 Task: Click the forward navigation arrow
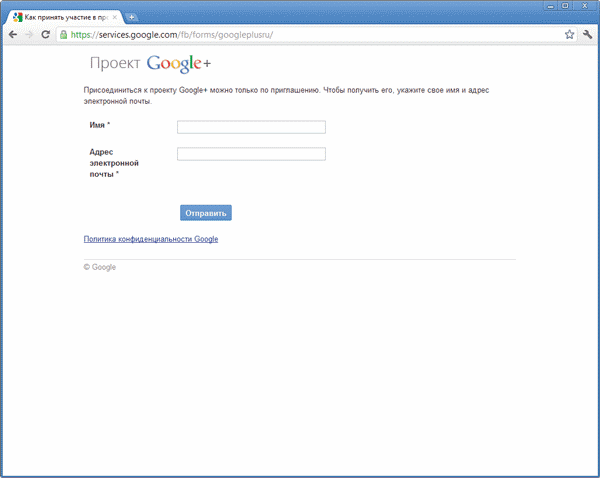click(x=29, y=35)
